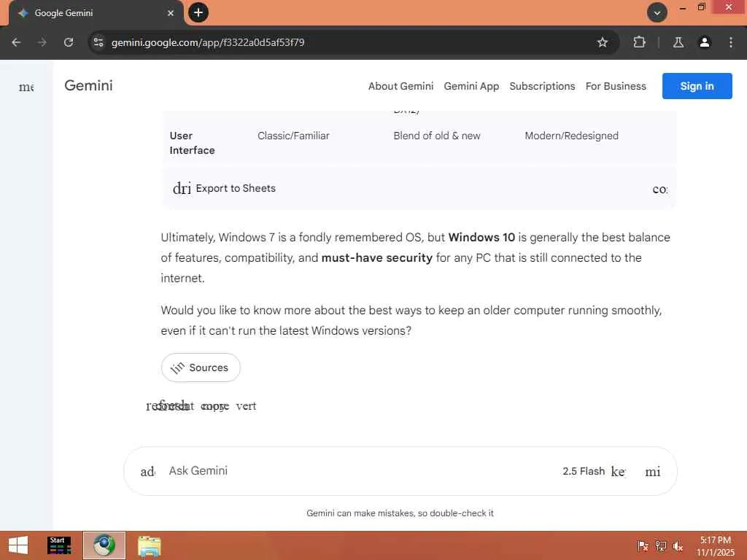Open the network tray icon

(x=661, y=546)
